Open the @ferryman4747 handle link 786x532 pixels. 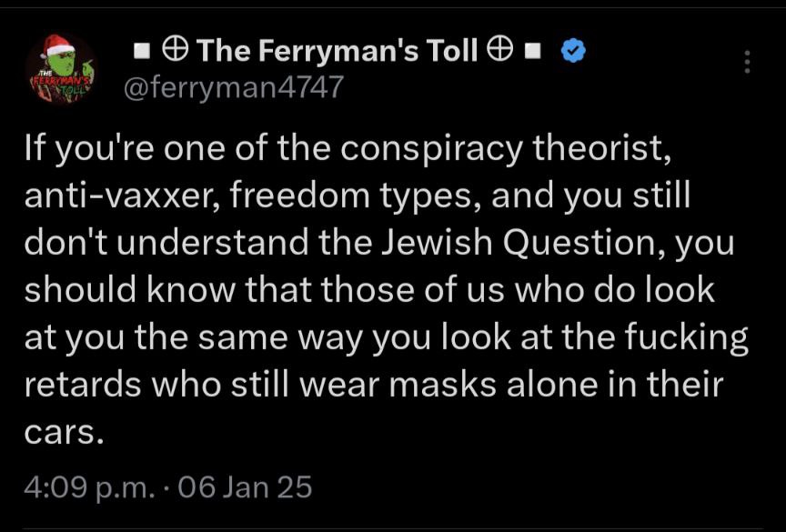(233, 87)
